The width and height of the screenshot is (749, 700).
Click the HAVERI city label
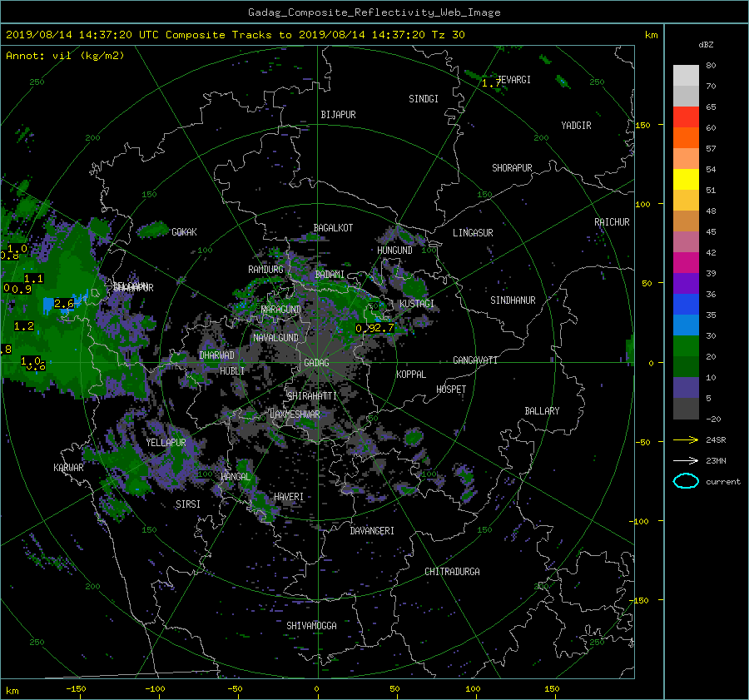tap(289, 497)
